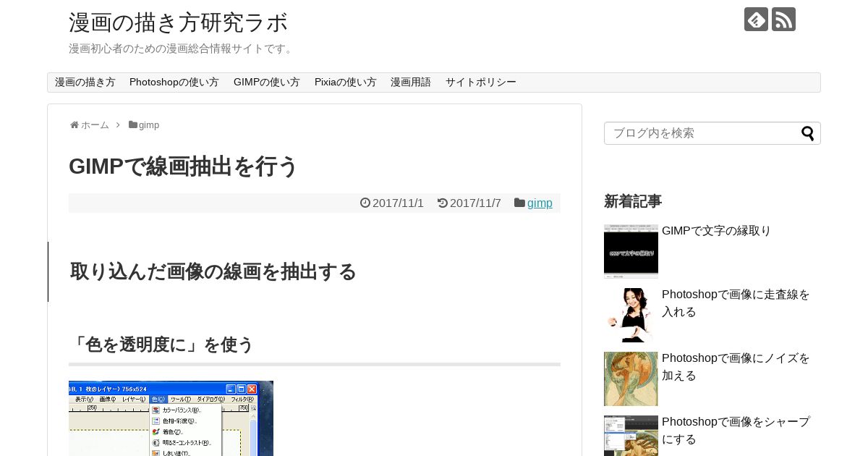
Task: Click the tagline 漫画初心者のための漫画総合情報サイトです。
Action: coord(182,48)
